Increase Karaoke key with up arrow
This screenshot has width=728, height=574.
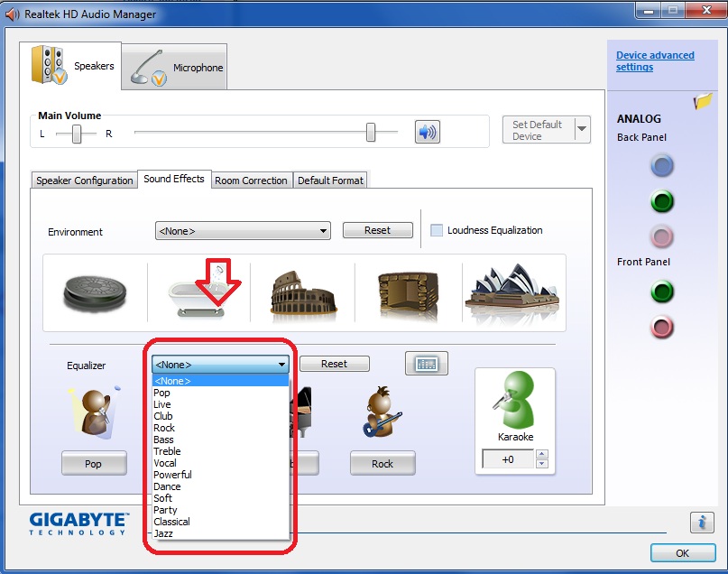(x=542, y=454)
